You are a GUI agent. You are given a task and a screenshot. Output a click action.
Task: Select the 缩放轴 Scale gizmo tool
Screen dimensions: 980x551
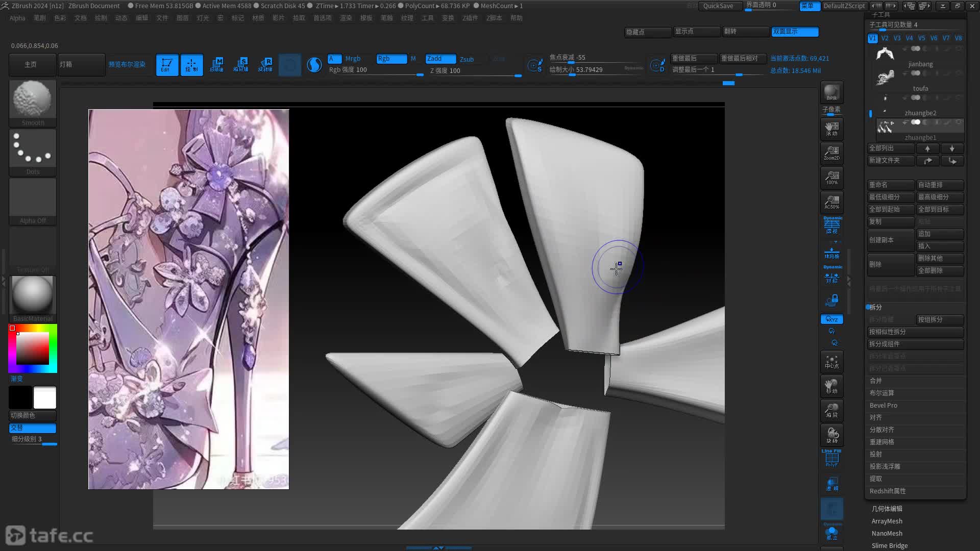pos(241,65)
